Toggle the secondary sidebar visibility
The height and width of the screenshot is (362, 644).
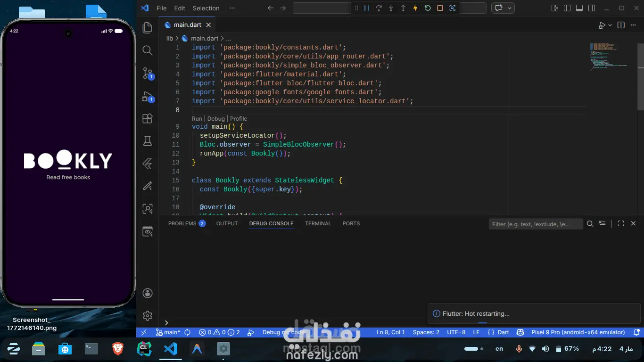pyautogui.click(x=592, y=8)
